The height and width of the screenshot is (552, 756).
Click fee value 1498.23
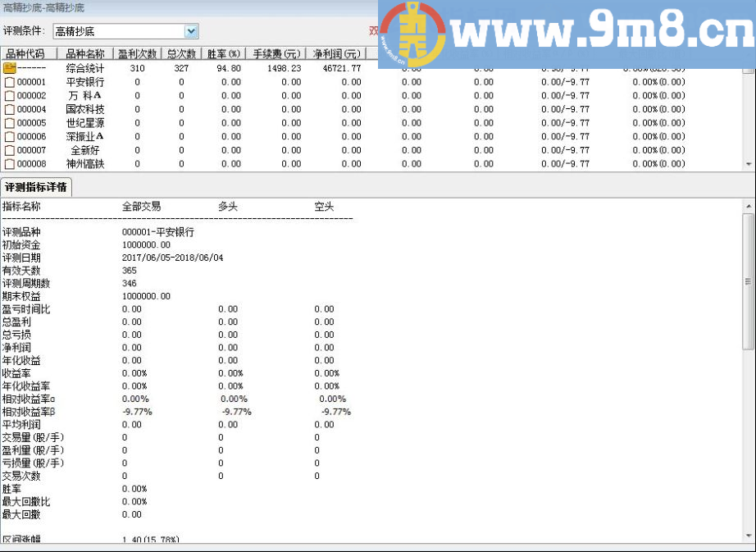tap(285, 68)
